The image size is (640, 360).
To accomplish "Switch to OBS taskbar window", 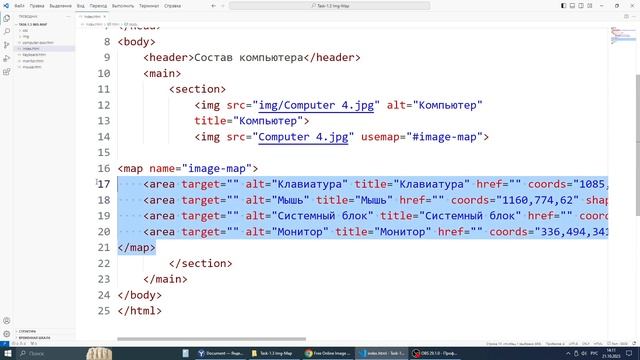I will [x=435, y=353].
